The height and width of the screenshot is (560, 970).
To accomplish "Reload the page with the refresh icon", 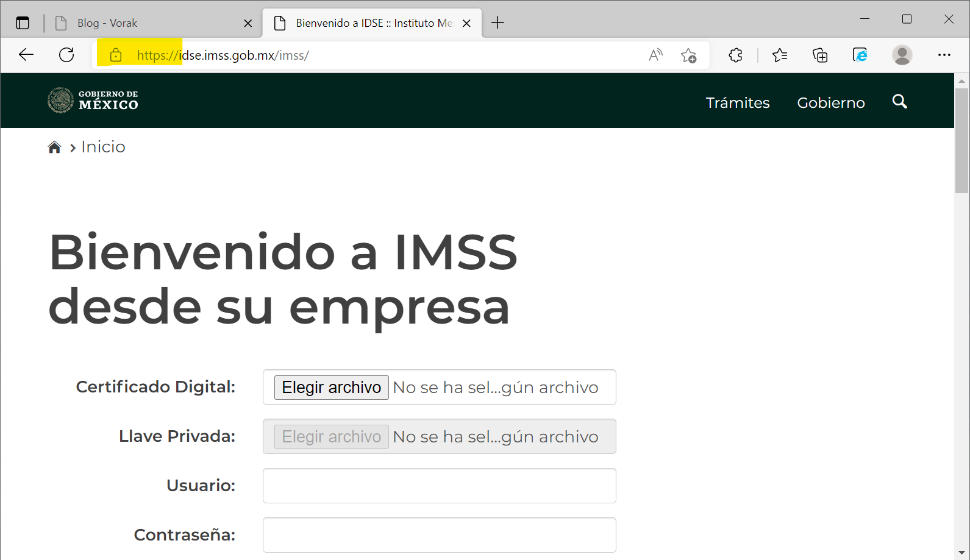I will coord(66,55).
